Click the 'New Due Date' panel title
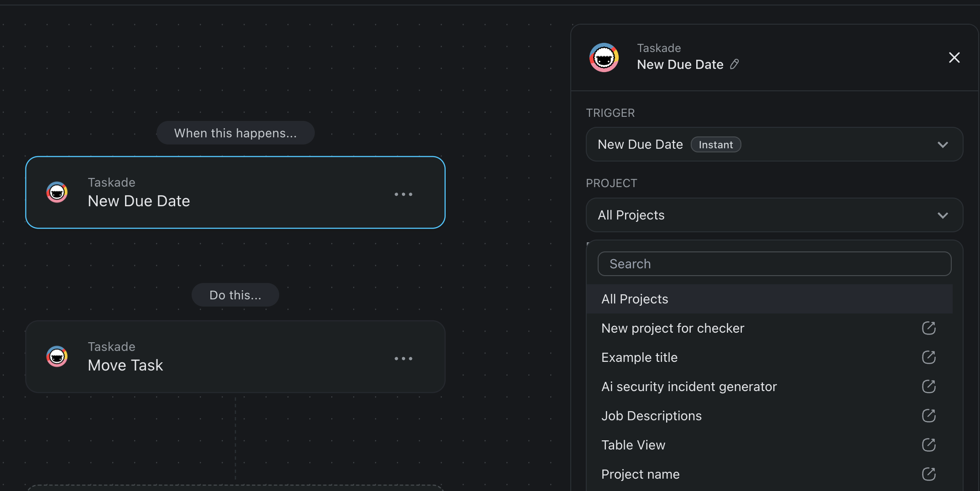The width and height of the screenshot is (980, 491). coord(680,64)
